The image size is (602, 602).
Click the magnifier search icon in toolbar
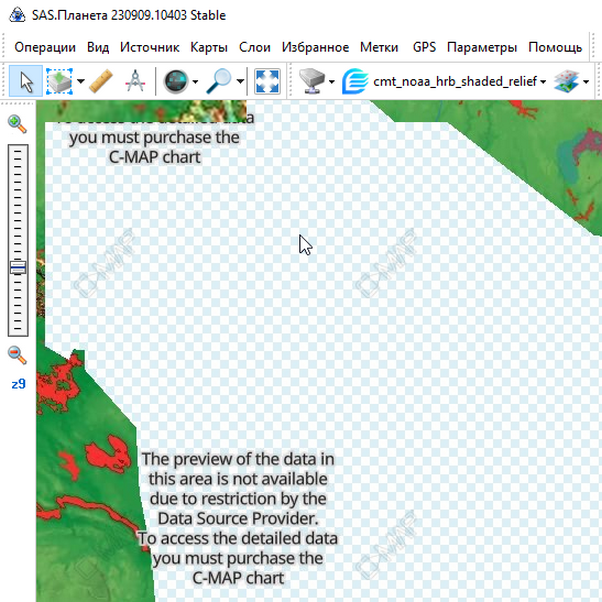[x=219, y=81]
